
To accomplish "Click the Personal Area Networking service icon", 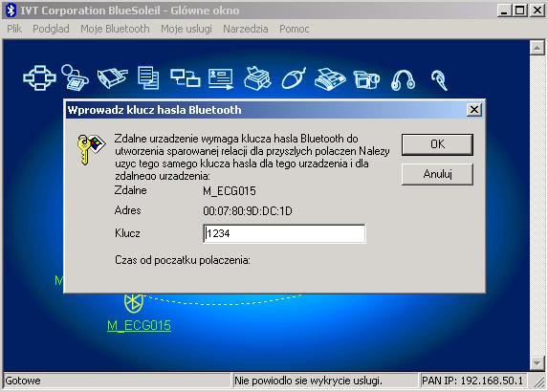I will (x=39, y=77).
